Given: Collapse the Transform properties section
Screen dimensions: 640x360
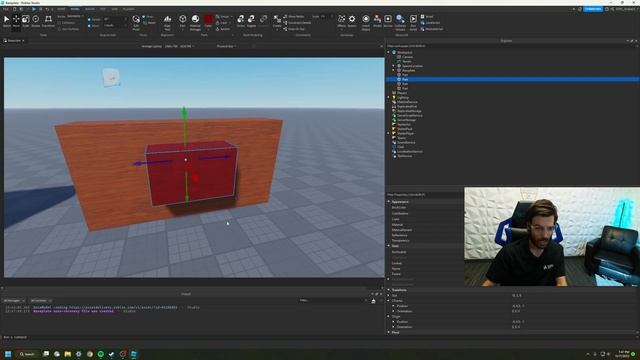Looking at the screenshot, I should pyautogui.click(x=389, y=290).
